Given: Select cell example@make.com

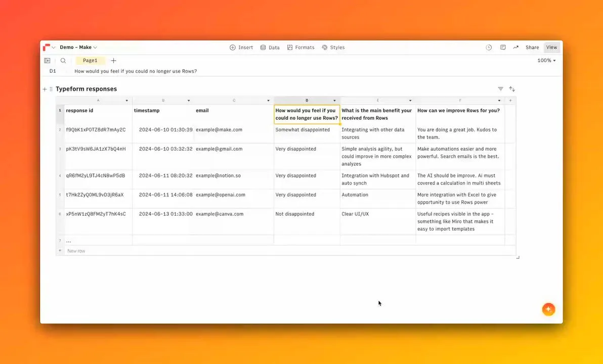Looking at the screenshot, I should click(x=234, y=133).
